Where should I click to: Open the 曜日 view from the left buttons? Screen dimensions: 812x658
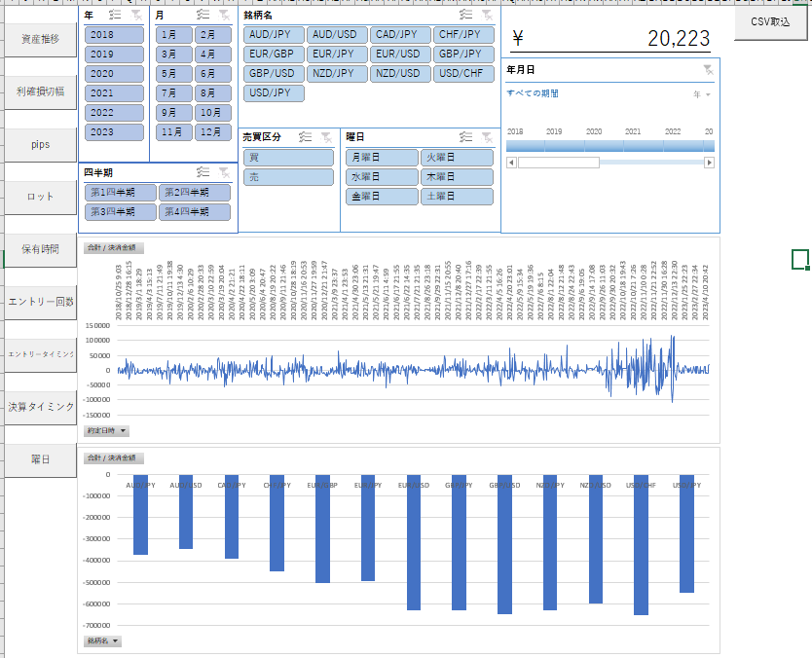click(x=40, y=460)
